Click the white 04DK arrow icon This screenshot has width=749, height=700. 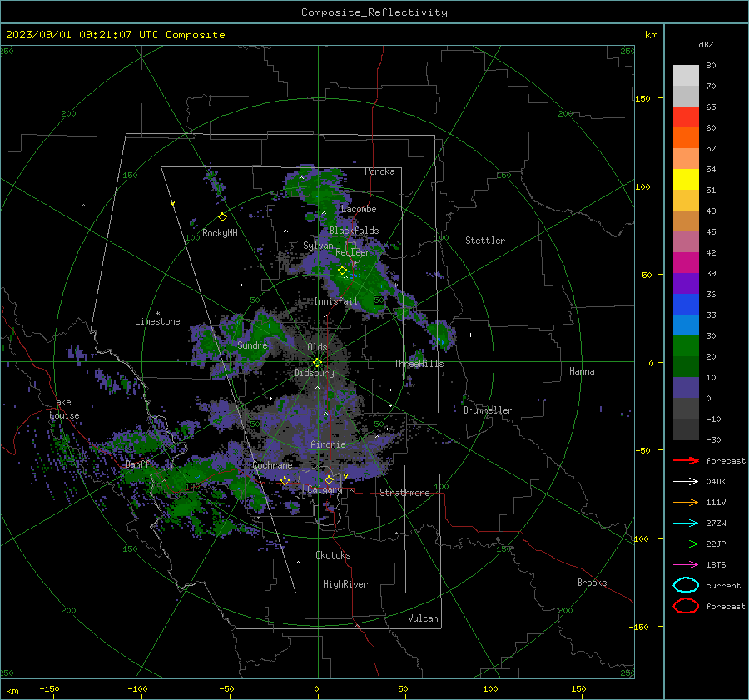686,481
